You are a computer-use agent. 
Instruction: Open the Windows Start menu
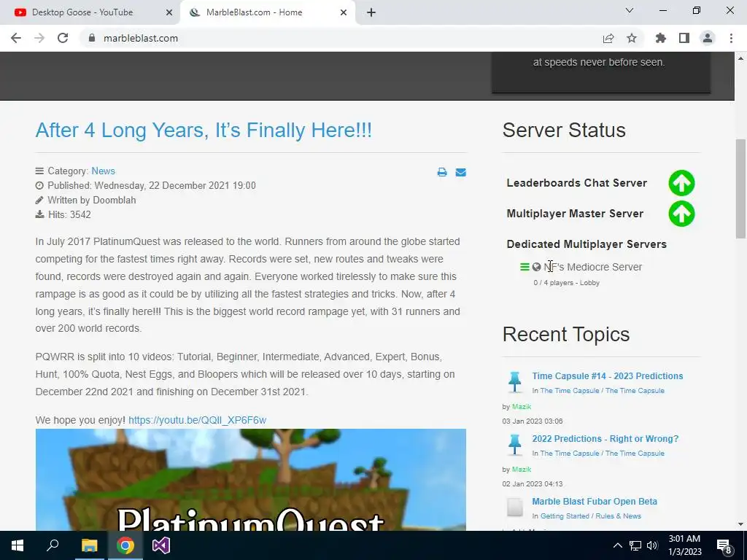click(x=18, y=545)
